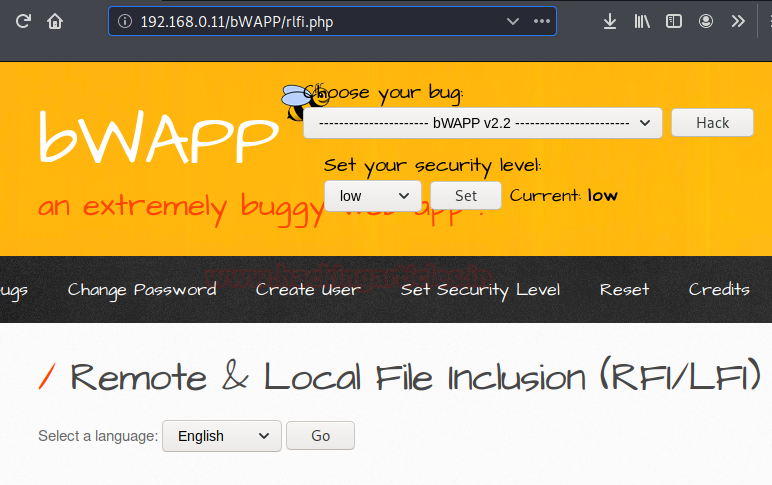Open the Set Security Level menu item
This screenshot has height=485, width=772.
click(x=480, y=290)
